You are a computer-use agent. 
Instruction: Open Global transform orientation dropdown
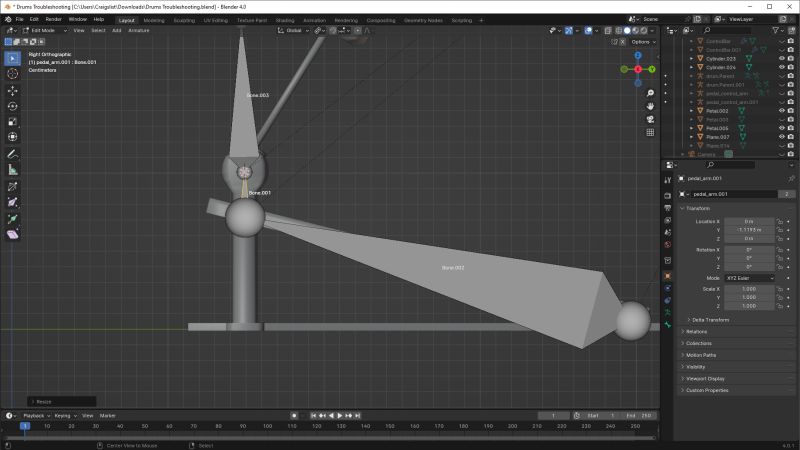[x=293, y=31]
